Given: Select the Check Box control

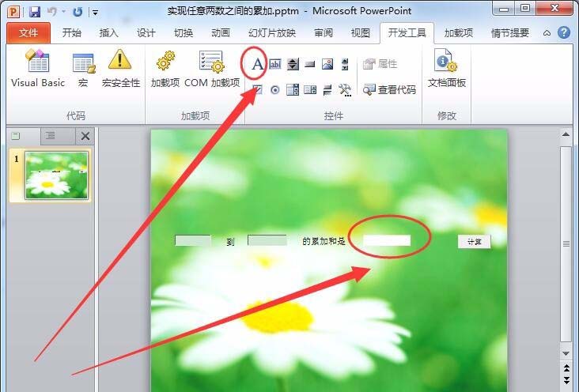Looking at the screenshot, I should pos(257,89).
